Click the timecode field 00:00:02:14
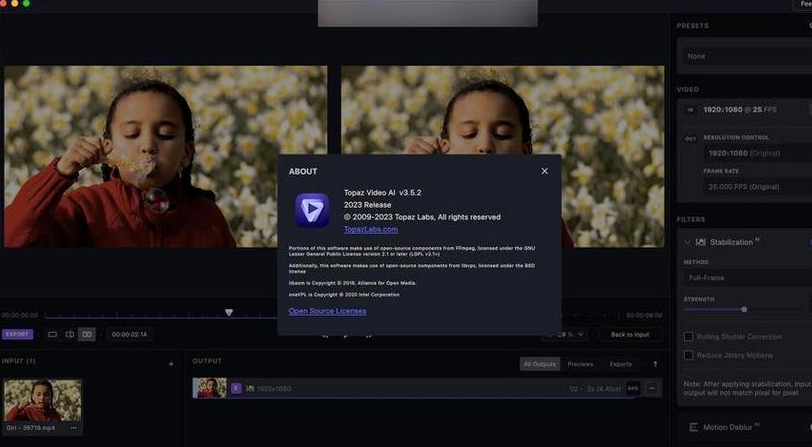This screenshot has width=812, height=447. click(129, 335)
